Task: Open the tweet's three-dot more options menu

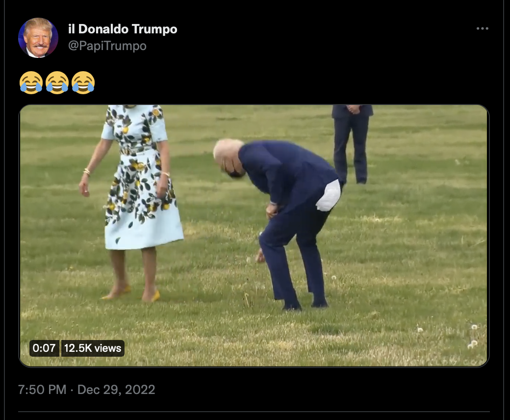Action: 483,28
